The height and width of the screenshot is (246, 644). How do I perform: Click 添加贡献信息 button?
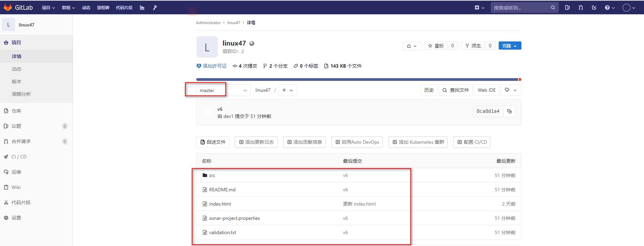click(305, 142)
